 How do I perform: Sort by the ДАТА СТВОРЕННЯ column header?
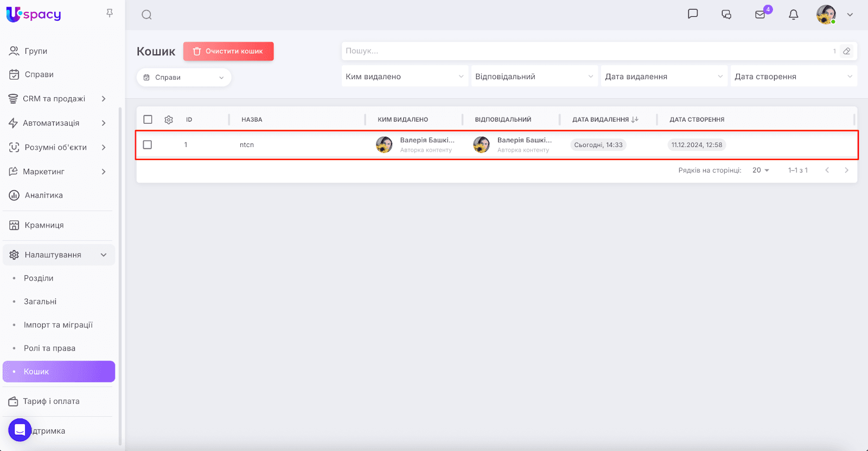[x=697, y=119]
